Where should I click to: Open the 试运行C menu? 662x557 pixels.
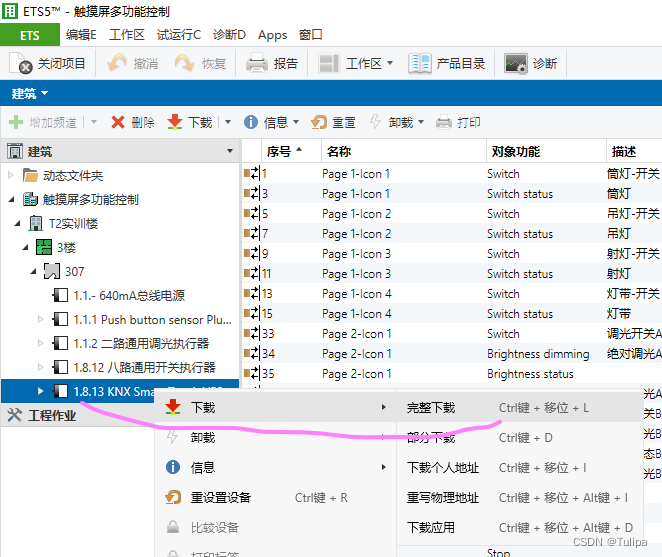pyautogui.click(x=179, y=35)
